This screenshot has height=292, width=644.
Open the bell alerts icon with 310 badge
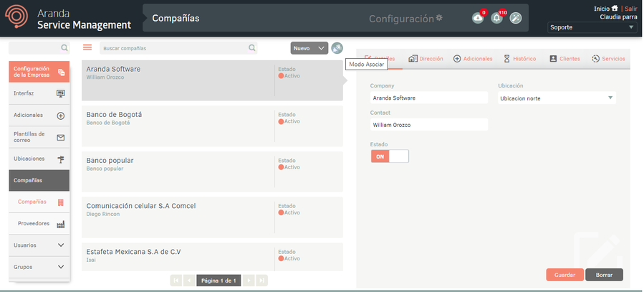click(496, 18)
